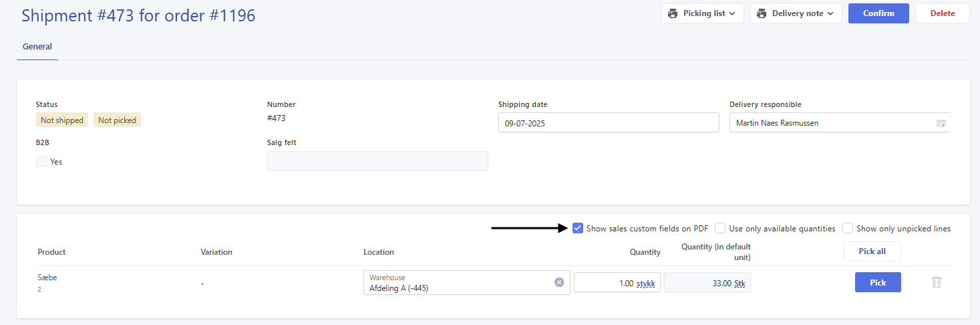Click the Shipping date field
Screen dimensions: 980x325
(609, 122)
